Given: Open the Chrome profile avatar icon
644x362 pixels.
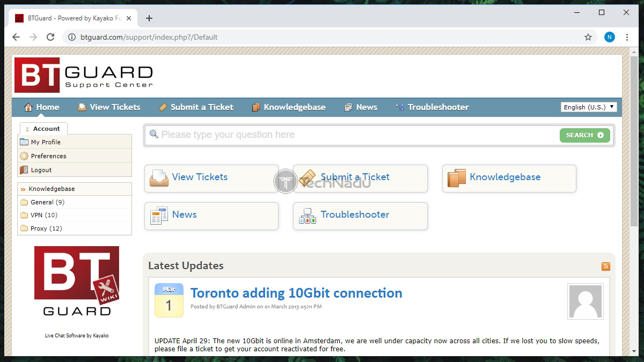Looking at the screenshot, I should [x=609, y=37].
